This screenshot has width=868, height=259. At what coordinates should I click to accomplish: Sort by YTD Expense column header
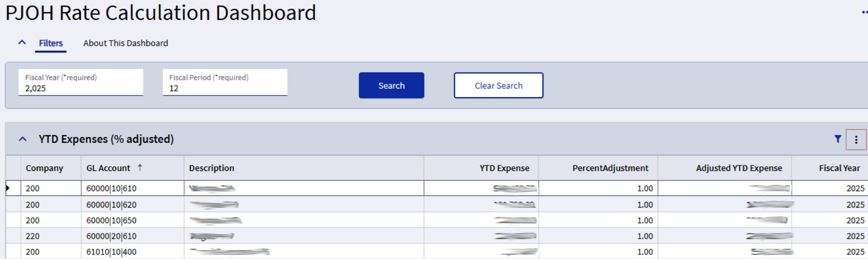click(x=504, y=168)
